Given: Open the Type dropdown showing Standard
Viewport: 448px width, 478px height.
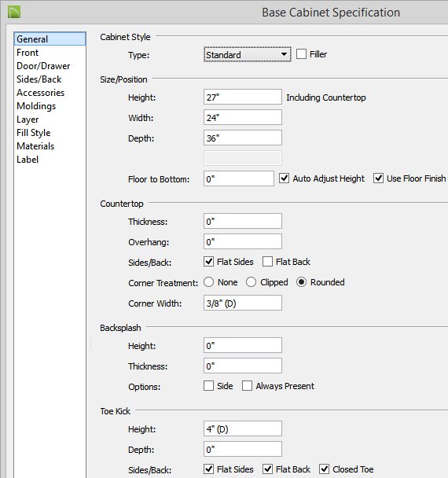Looking at the screenshot, I should (x=247, y=54).
